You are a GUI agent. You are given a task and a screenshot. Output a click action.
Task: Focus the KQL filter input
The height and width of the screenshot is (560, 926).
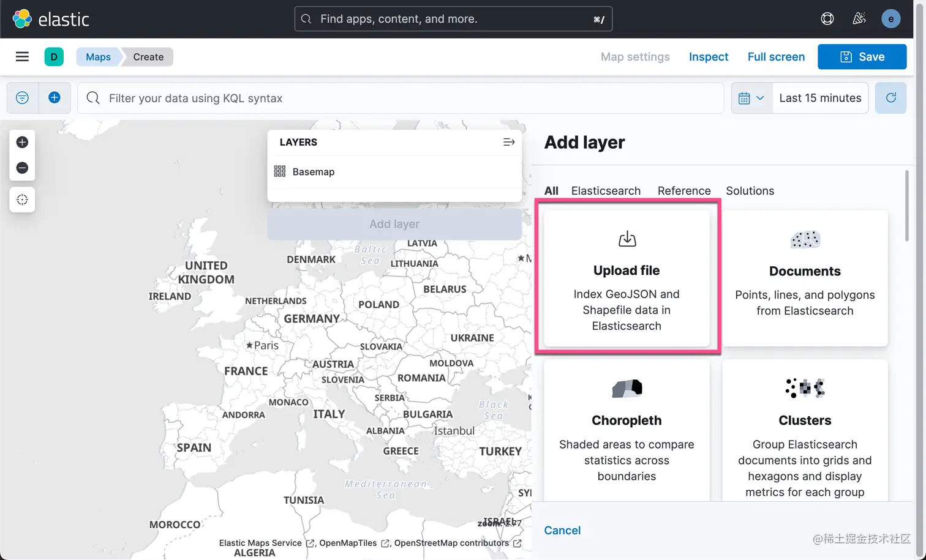[x=401, y=98]
